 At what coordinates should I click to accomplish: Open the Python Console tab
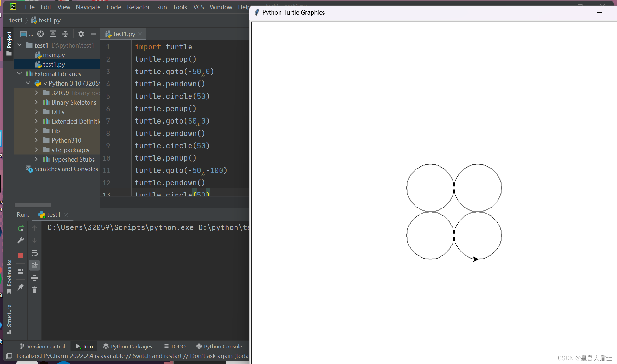pos(219,346)
